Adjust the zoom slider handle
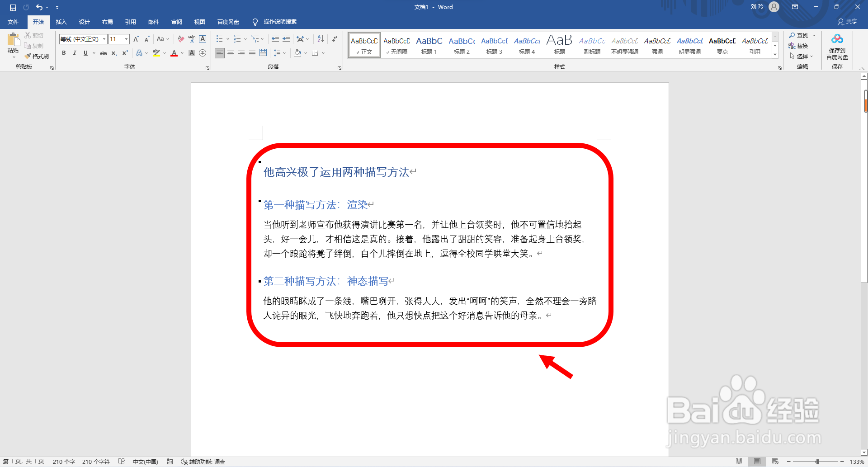The width and height of the screenshot is (868, 467). coord(817,462)
